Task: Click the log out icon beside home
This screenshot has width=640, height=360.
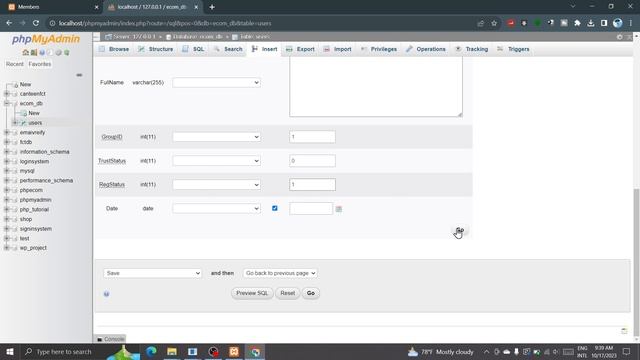Action: coord(34,53)
